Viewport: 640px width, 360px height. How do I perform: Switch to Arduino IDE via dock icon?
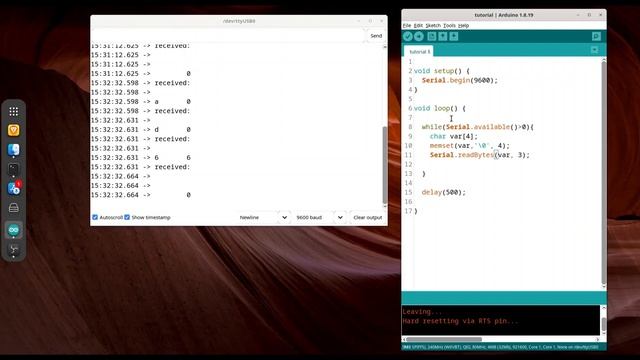click(13, 230)
